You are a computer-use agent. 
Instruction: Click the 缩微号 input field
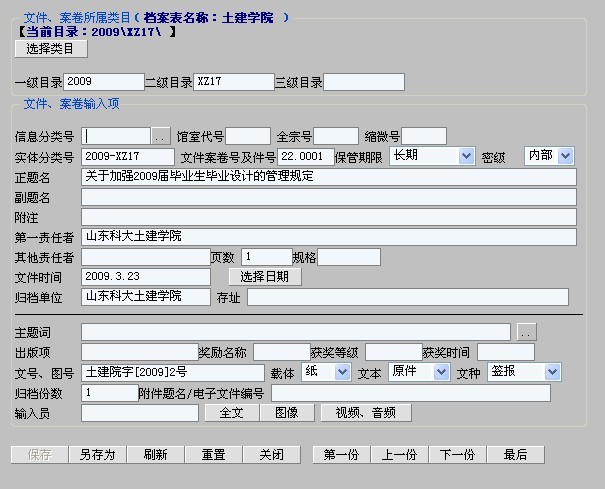click(x=424, y=136)
